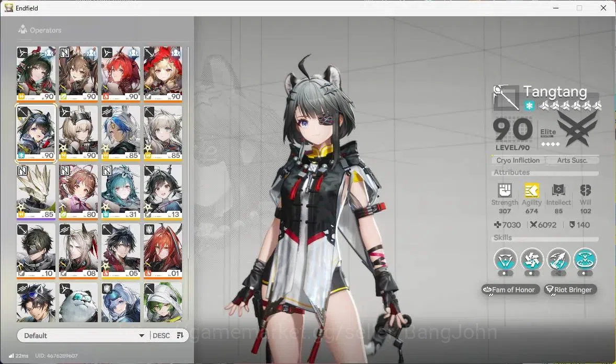Minimize the Endfield window
Screen dimensions: 616x364
point(555,8)
